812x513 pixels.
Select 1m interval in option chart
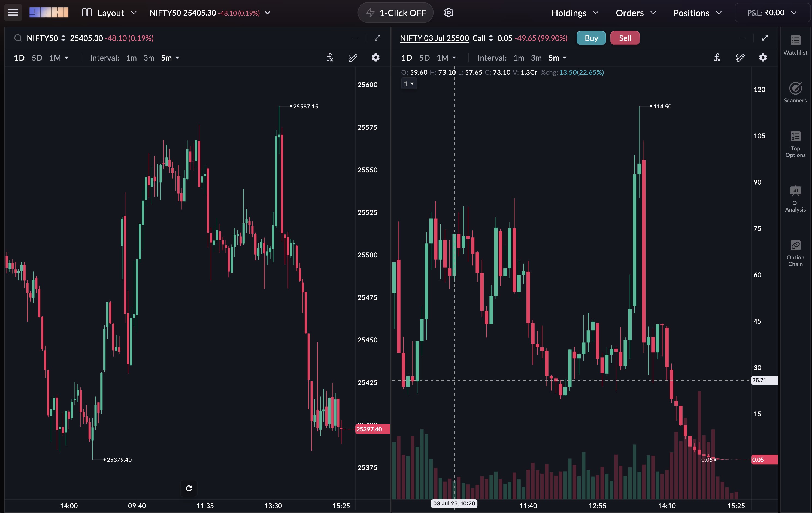(519, 58)
